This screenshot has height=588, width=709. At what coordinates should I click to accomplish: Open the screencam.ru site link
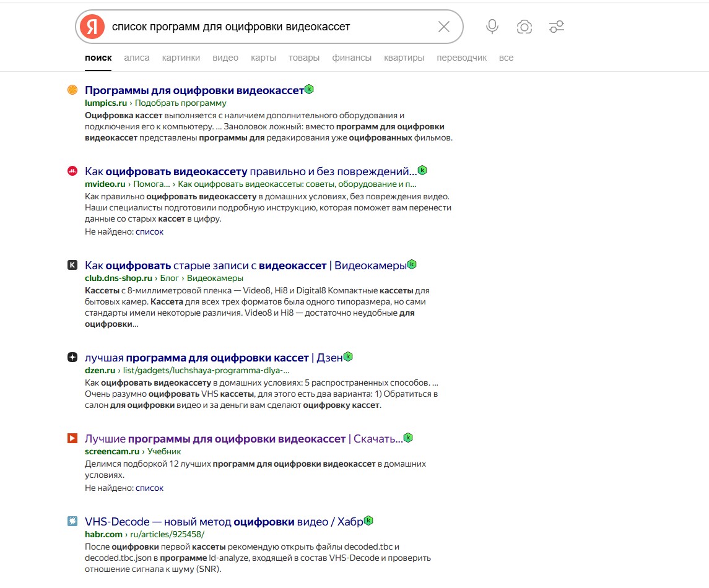112,451
